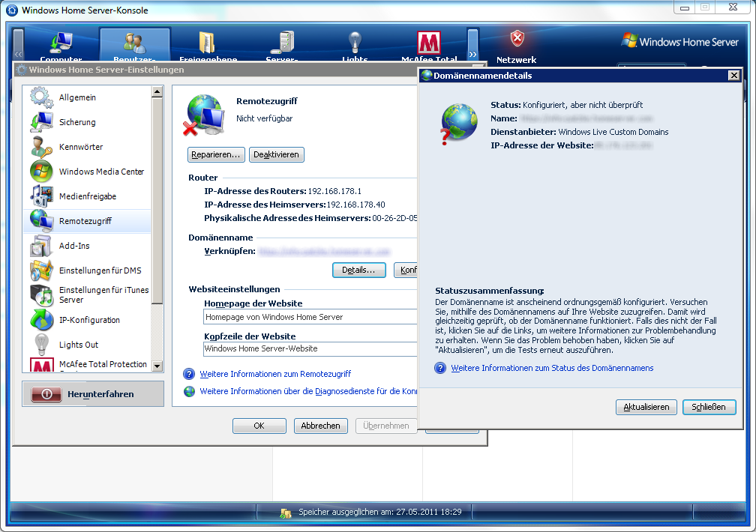Focus the Kopfzeile der Website text field

point(310,349)
